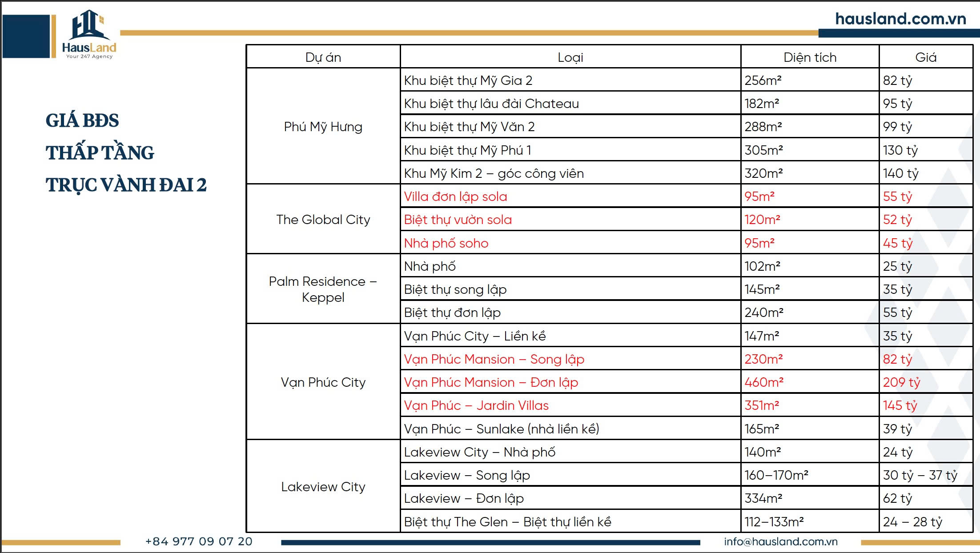Screen dimensions: 980x553
Task: Click the "256m²" area value
Action: [763, 80]
